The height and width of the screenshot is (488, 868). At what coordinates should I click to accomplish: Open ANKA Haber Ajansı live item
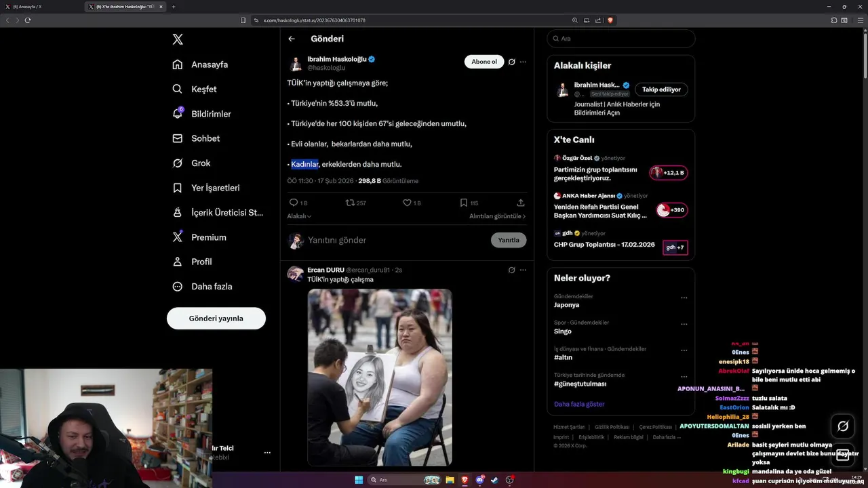pos(620,207)
